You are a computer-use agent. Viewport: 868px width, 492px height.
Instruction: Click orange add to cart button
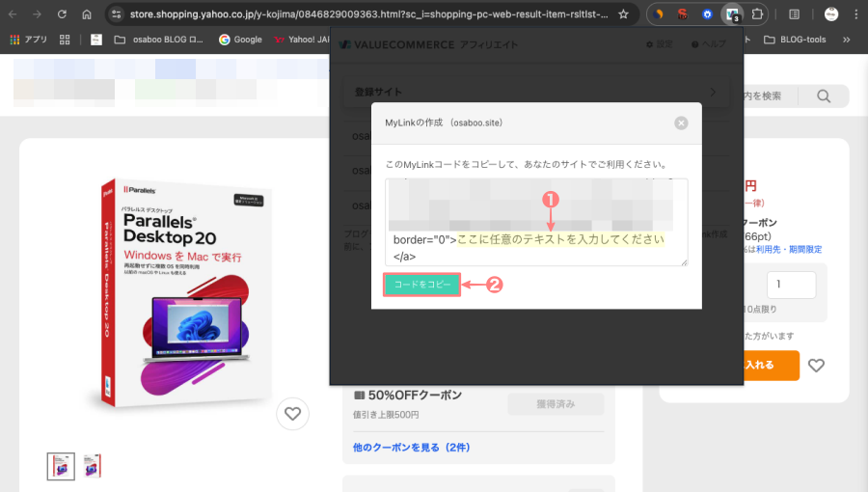click(772, 366)
